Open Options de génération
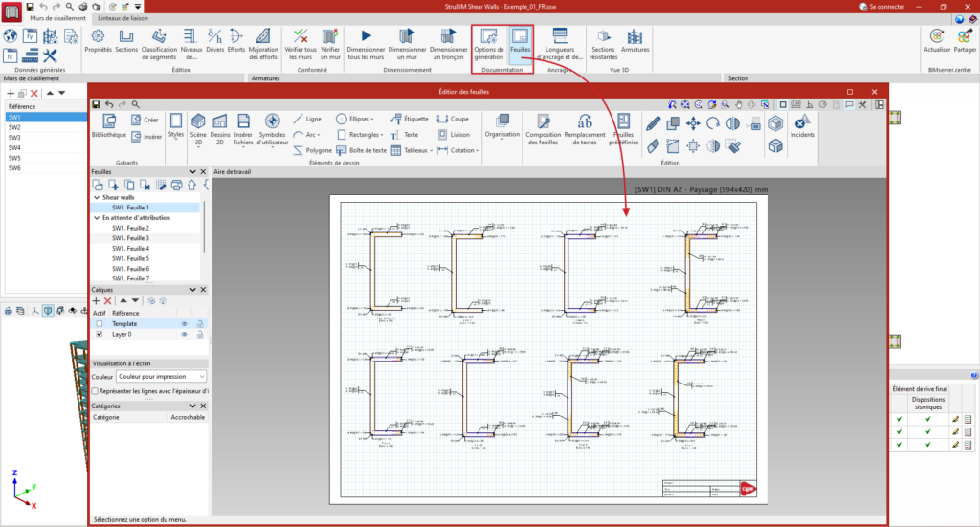 489,44
